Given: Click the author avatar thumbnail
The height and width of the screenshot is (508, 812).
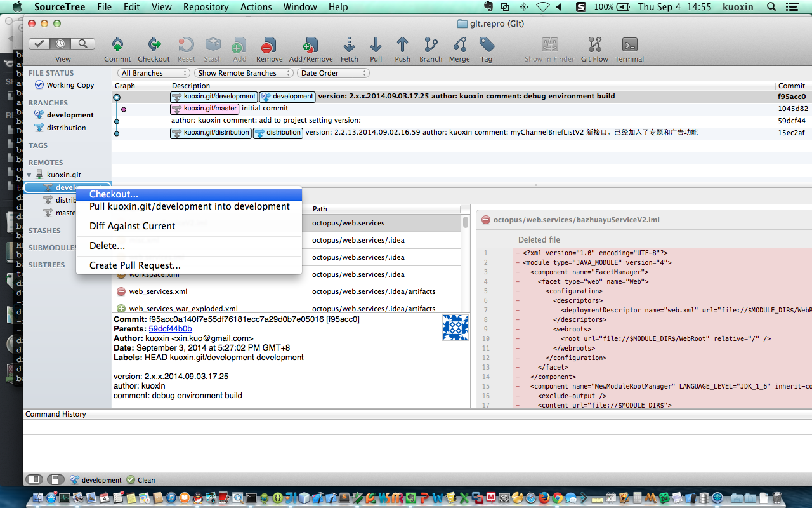Looking at the screenshot, I should (455, 328).
